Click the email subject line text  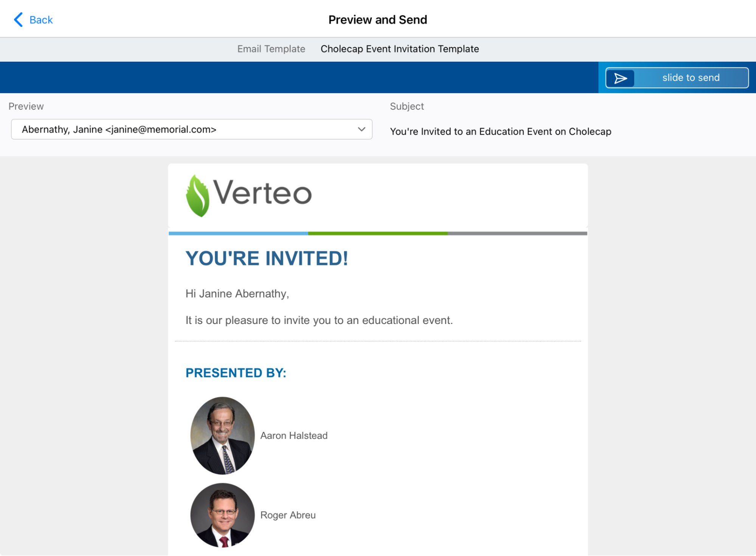tap(500, 132)
